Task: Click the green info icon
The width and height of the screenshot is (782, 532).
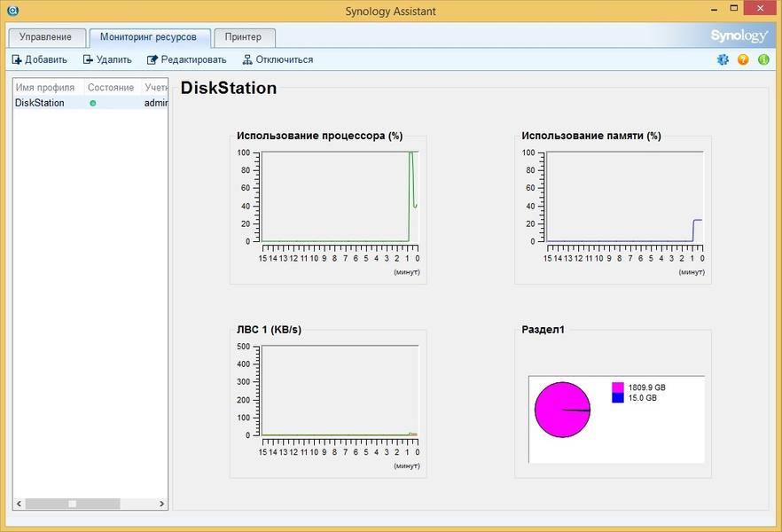Action: point(763,59)
